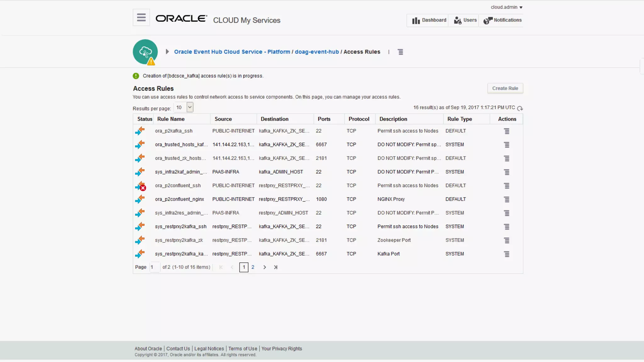Open Terms of Use footer link

point(243,348)
